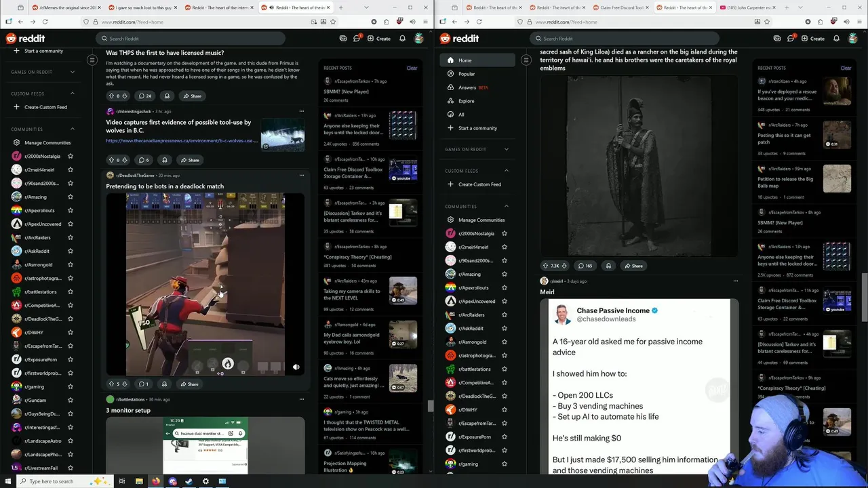Click left window page scrollbar thumb

(x=430, y=406)
